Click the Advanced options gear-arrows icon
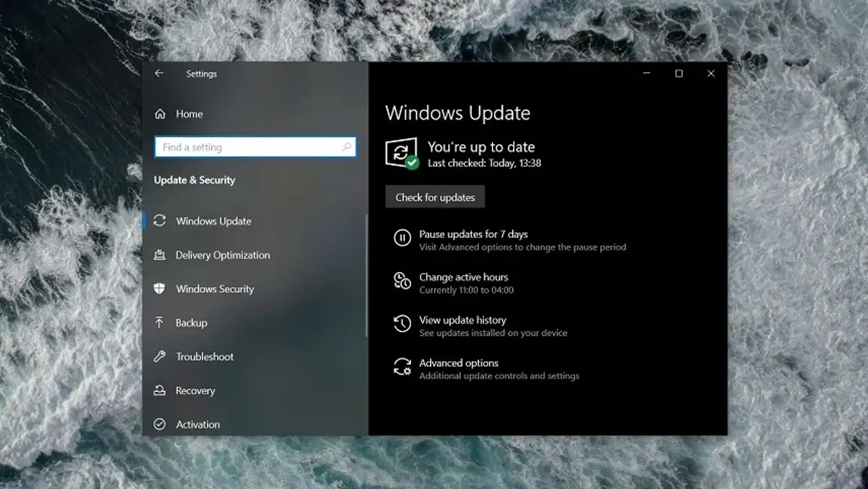 pos(402,367)
